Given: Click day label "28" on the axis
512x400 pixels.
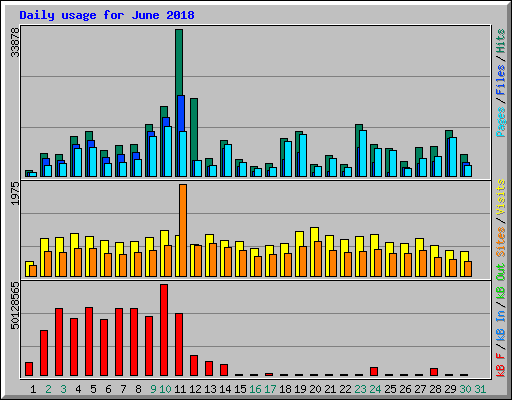Looking at the screenshot, I should tap(435, 389).
